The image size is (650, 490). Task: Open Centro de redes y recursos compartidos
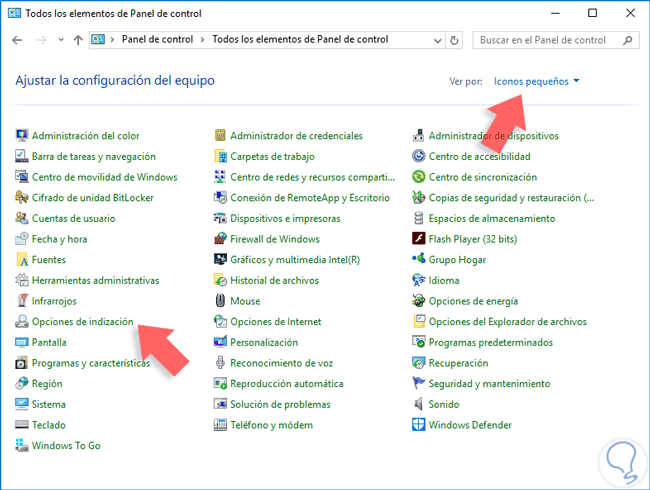pyautogui.click(x=312, y=177)
